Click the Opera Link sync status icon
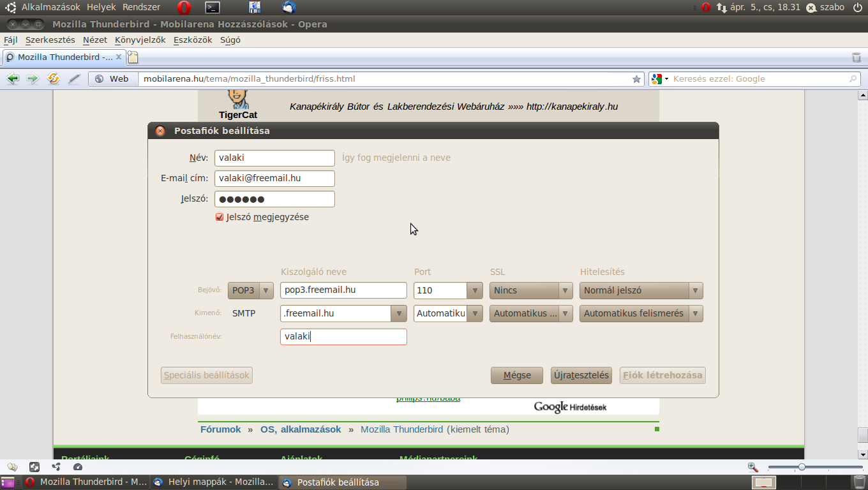This screenshot has height=490, width=868. [34, 467]
